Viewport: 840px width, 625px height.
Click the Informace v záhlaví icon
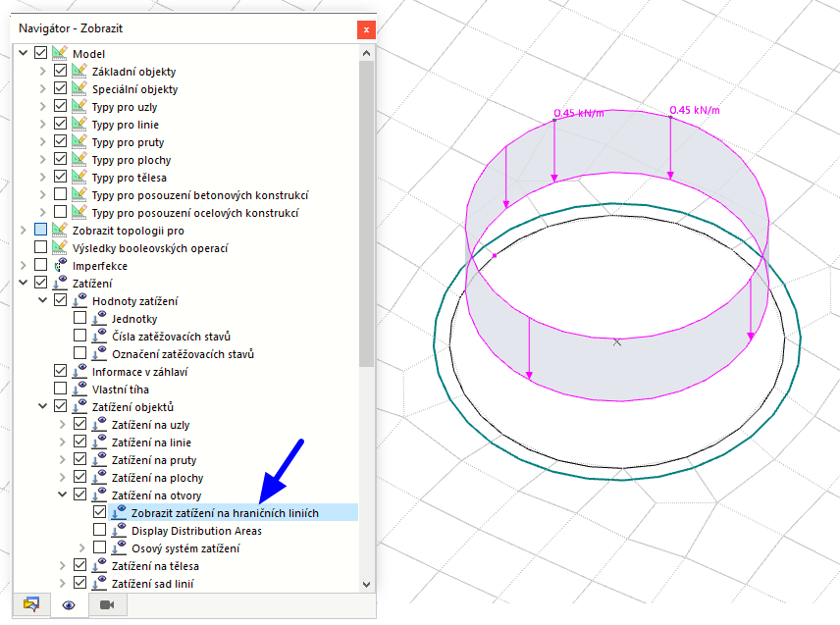click(x=79, y=371)
